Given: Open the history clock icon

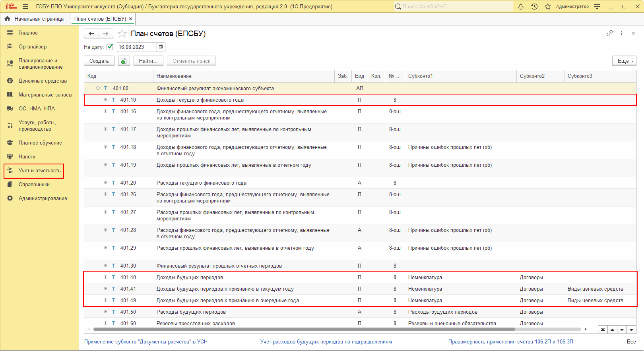Looking at the screenshot, I should 534,6.
